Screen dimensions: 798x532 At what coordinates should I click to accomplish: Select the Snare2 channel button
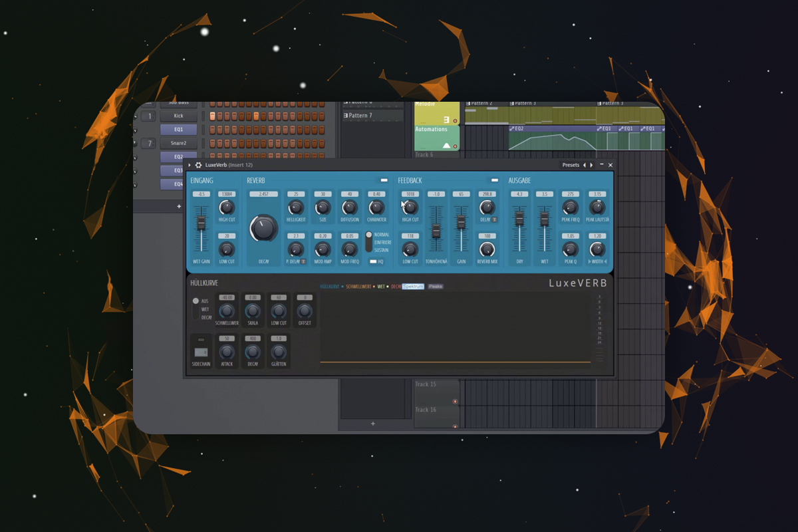point(178,143)
